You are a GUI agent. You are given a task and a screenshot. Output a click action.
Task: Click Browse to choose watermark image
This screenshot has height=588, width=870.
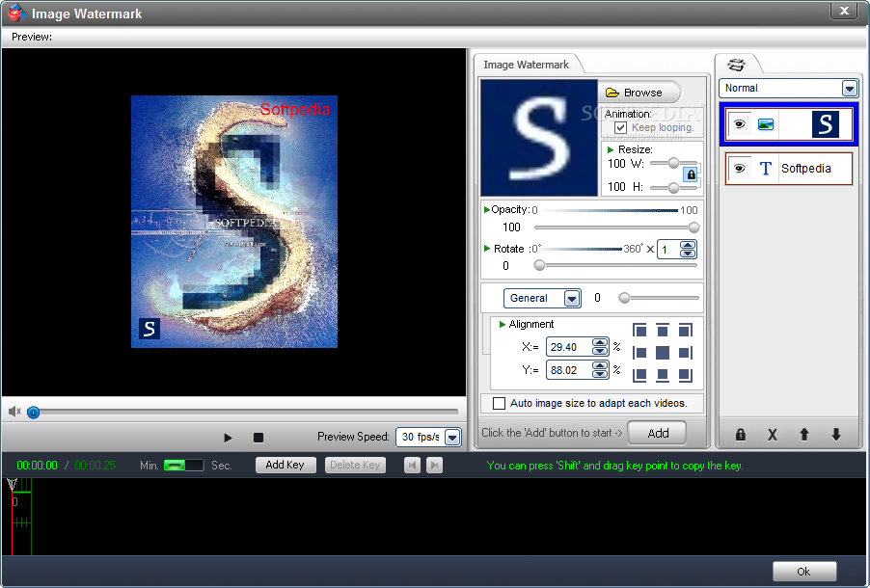(x=639, y=93)
